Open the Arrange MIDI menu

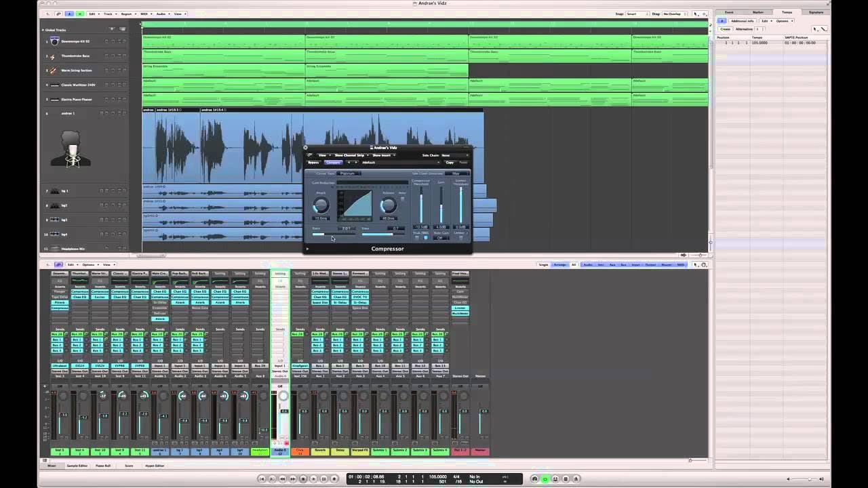(146, 14)
